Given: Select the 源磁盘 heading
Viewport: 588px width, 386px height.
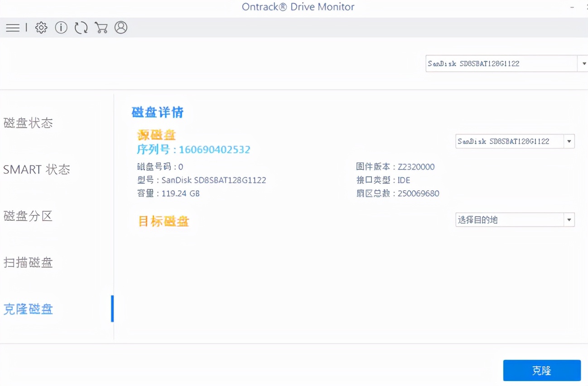Looking at the screenshot, I should tap(156, 135).
